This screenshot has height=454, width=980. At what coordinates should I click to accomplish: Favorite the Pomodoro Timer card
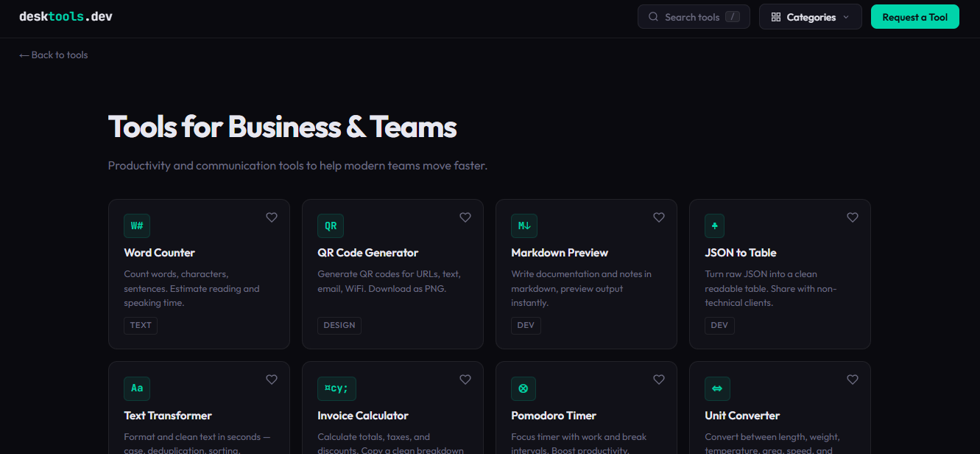click(x=658, y=380)
